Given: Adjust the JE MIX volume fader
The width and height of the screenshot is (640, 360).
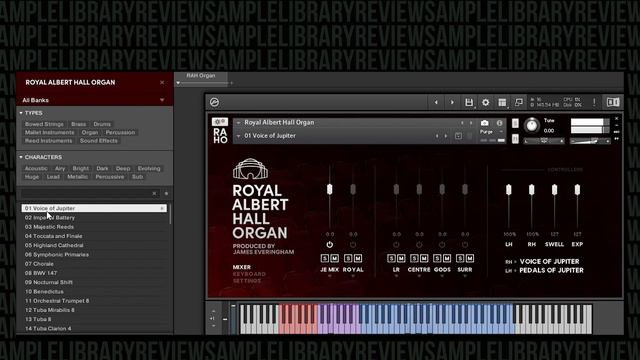Looking at the screenshot, I should point(329,189).
